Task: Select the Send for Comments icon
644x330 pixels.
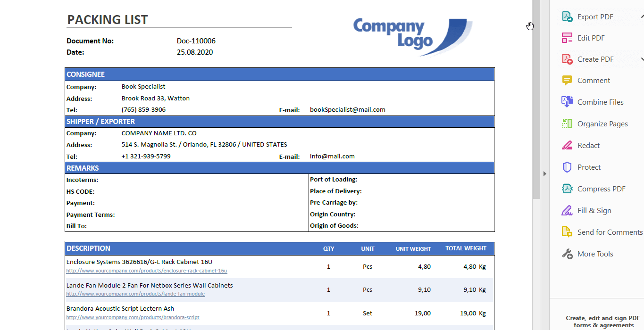Action: 567,232
